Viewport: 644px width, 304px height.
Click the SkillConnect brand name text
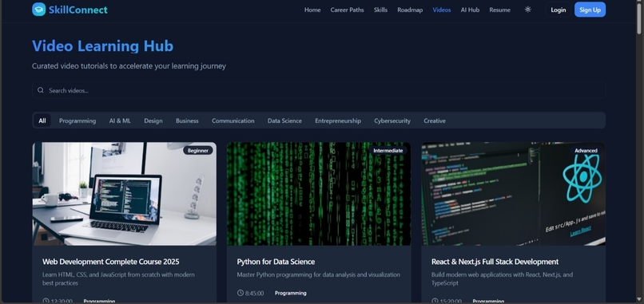pyautogui.click(x=78, y=10)
